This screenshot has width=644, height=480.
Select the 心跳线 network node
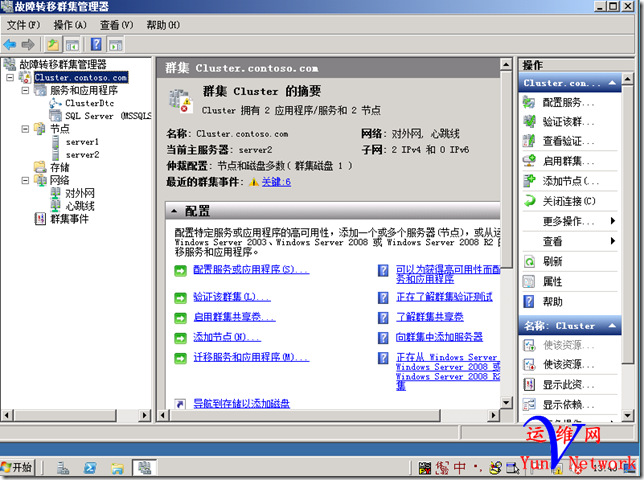[80, 206]
